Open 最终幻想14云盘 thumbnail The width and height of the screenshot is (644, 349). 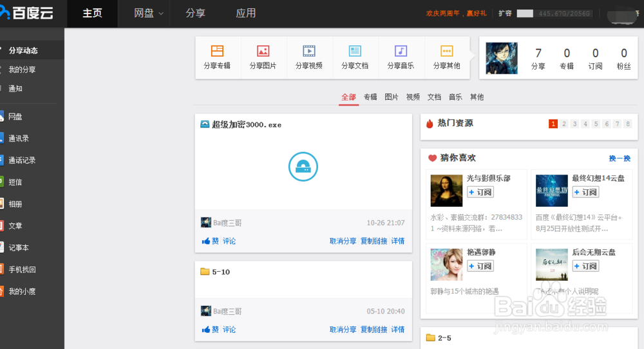(552, 191)
